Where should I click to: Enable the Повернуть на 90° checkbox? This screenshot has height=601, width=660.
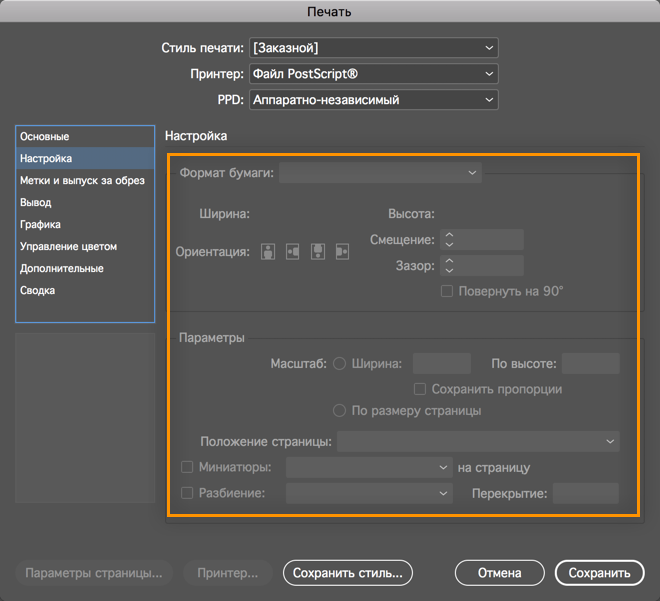pyautogui.click(x=448, y=291)
